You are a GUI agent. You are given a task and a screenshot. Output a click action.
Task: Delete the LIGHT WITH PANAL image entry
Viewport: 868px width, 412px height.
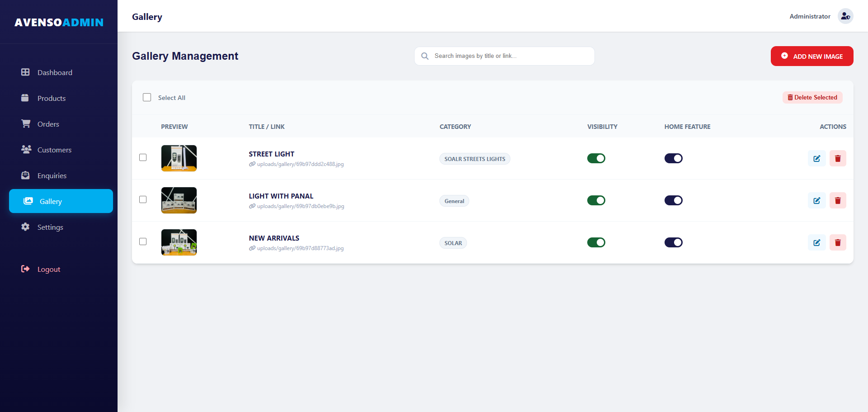[x=838, y=200]
